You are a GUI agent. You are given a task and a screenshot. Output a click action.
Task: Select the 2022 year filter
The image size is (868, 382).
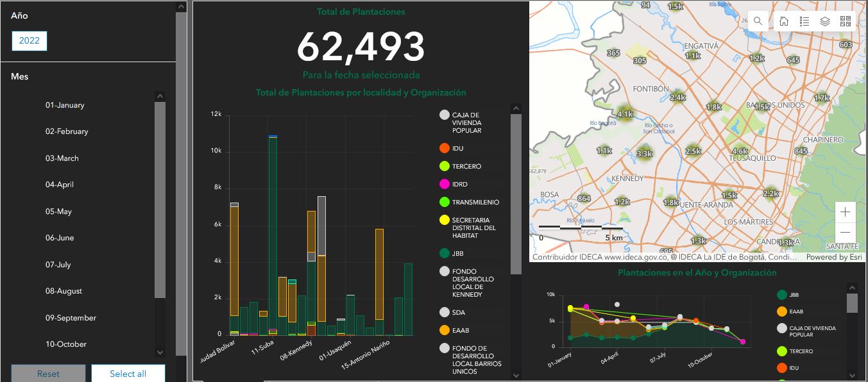tap(30, 40)
